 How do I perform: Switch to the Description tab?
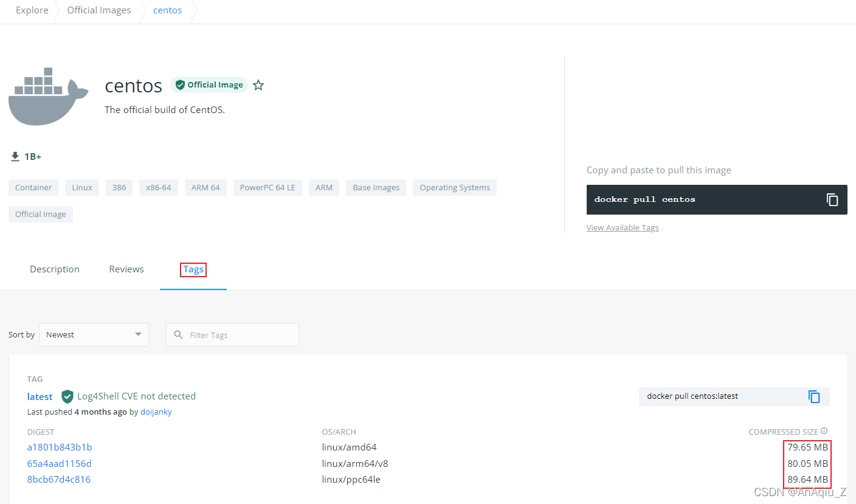point(55,269)
